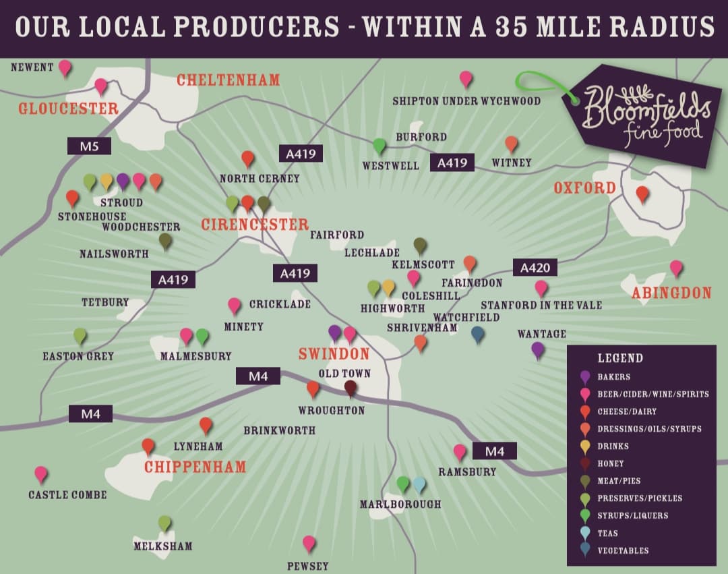Click the pink pin above Castle Combe
The image size is (728, 574).
(x=41, y=474)
